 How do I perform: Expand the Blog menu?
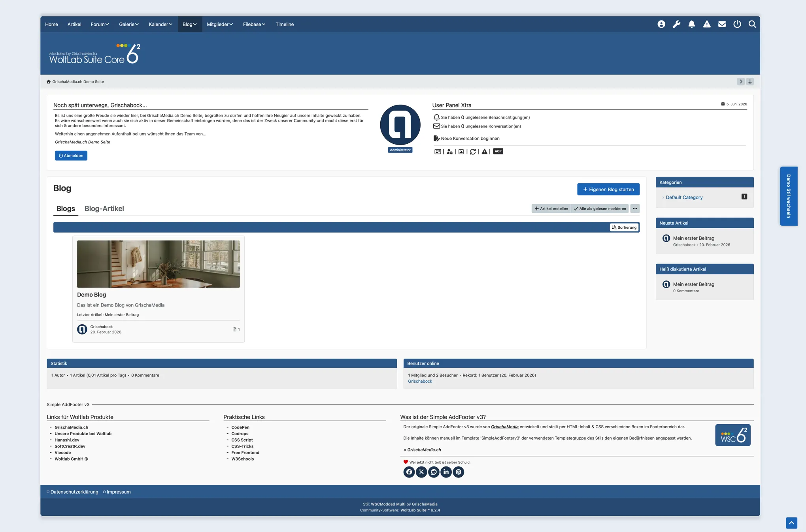[190, 24]
